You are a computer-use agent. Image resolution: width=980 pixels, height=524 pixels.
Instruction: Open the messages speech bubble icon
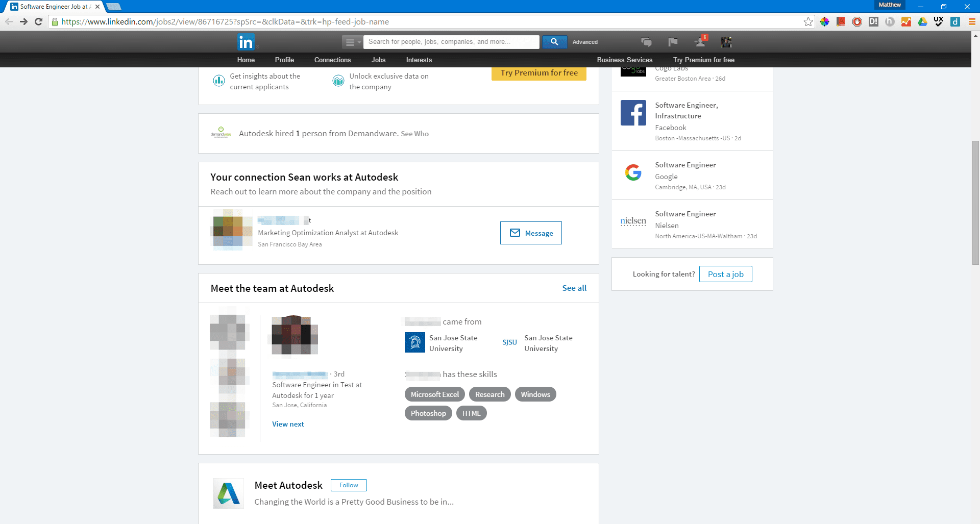[x=646, y=42]
